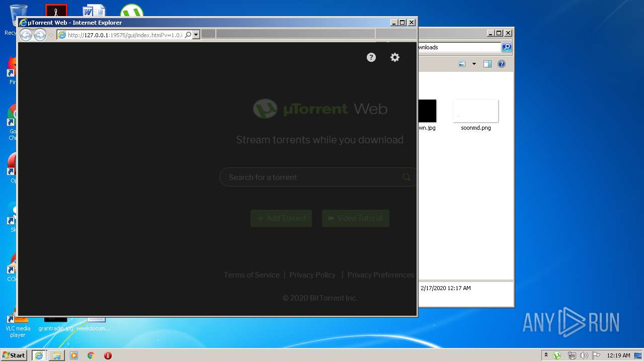
Task: Toggle preview pane in Explorer window
Action: pos(487,64)
